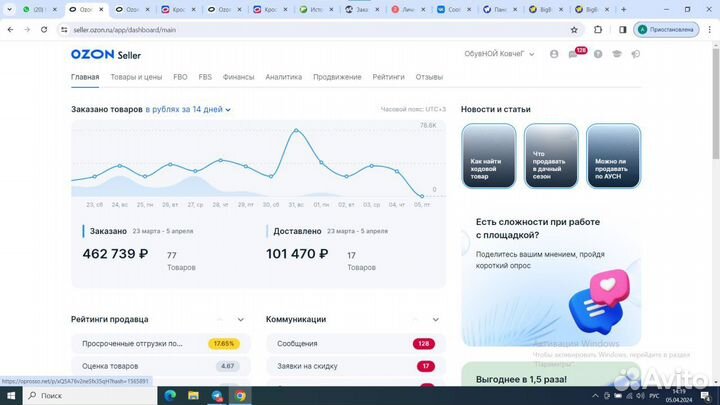The image size is (720, 405).
Task: Collapse Рейтинги продавца section chevron
Action: pos(241,320)
